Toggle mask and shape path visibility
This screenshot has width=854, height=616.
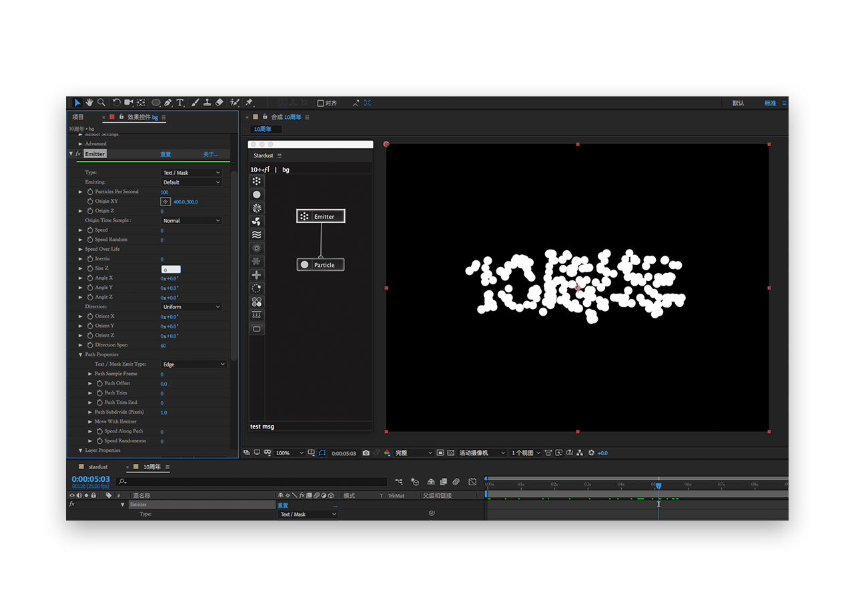322,453
